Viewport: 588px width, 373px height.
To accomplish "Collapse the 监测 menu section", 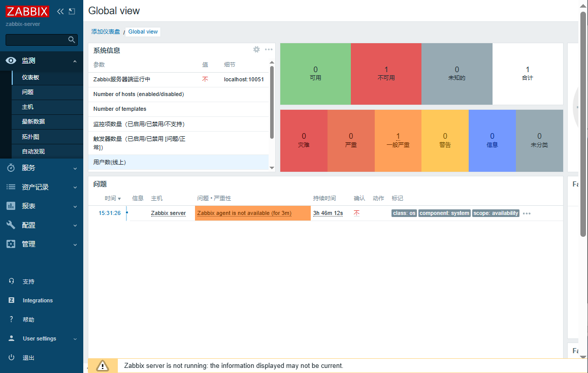I will pos(75,61).
